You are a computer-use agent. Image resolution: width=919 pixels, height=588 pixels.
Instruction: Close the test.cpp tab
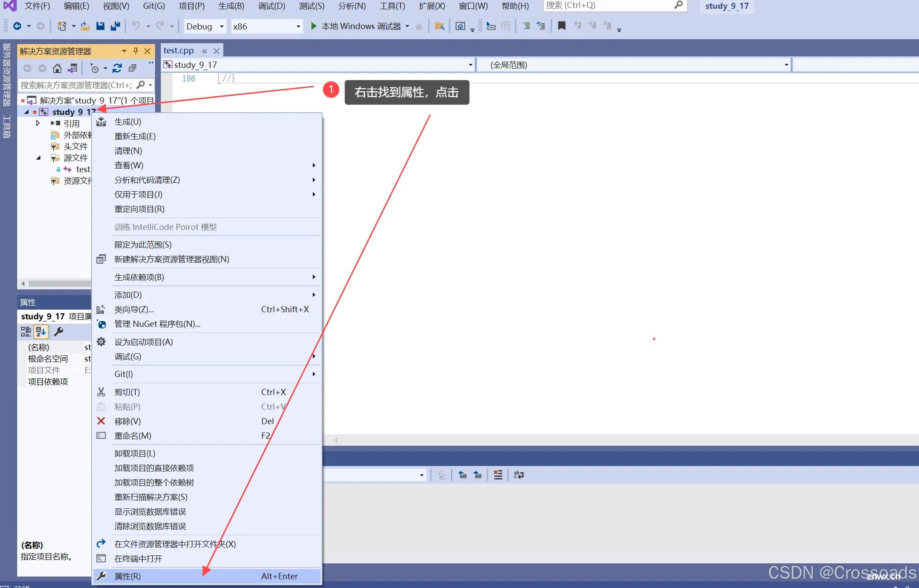tap(216, 51)
